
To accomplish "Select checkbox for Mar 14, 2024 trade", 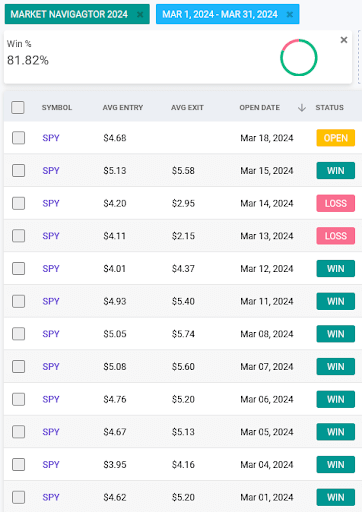I will point(18,203).
